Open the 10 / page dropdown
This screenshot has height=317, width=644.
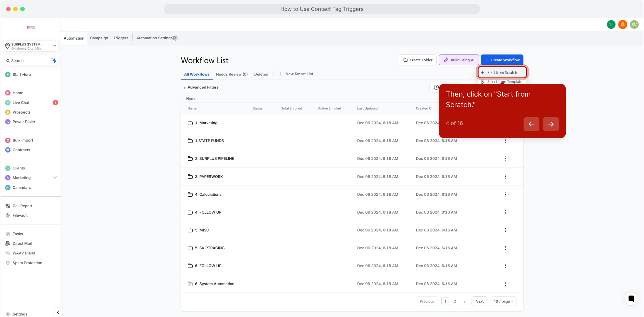tap(504, 301)
